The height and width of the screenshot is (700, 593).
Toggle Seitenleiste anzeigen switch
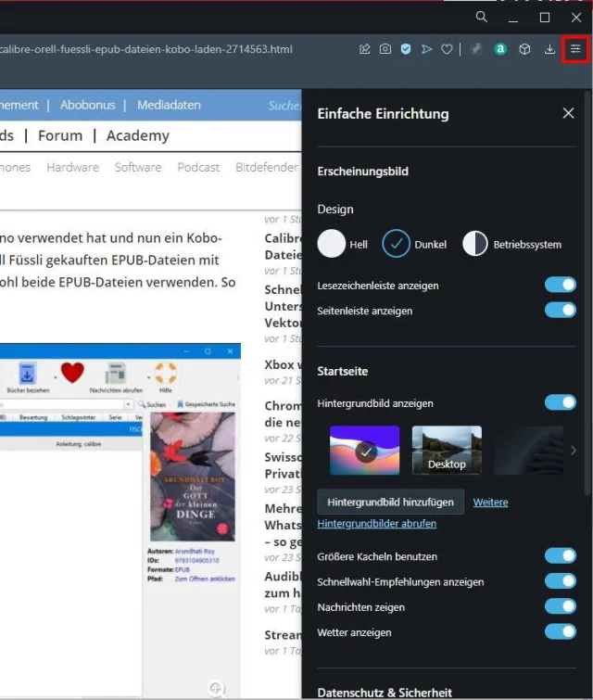coord(561,310)
